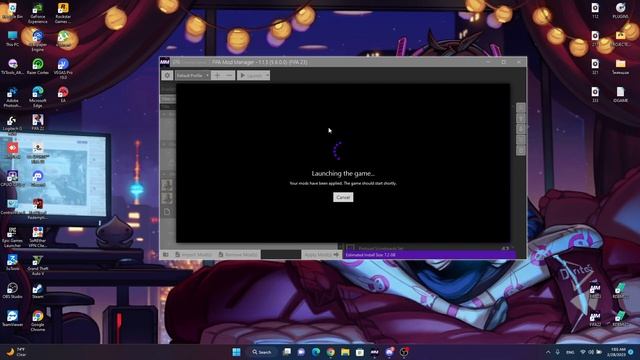
Task: Open GeForce Experience desktop icon
Action: [38, 13]
